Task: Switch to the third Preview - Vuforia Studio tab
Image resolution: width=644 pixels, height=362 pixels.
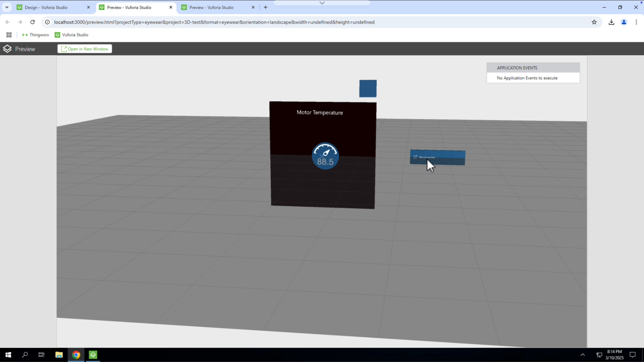Action: (x=218, y=7)
